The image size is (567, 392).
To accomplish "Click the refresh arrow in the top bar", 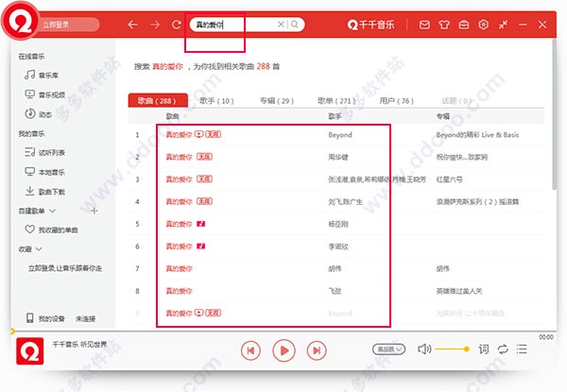I will pyautogui.click(x=175, y=24).
